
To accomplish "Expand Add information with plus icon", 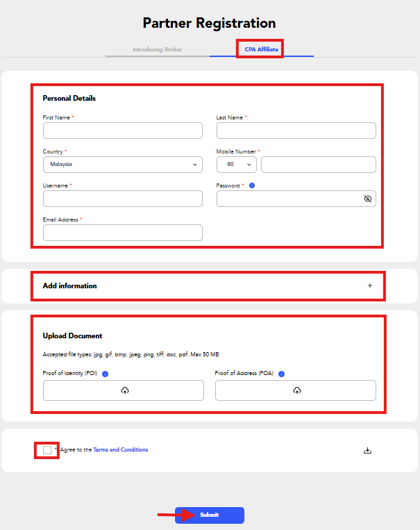I will [370, 285].
